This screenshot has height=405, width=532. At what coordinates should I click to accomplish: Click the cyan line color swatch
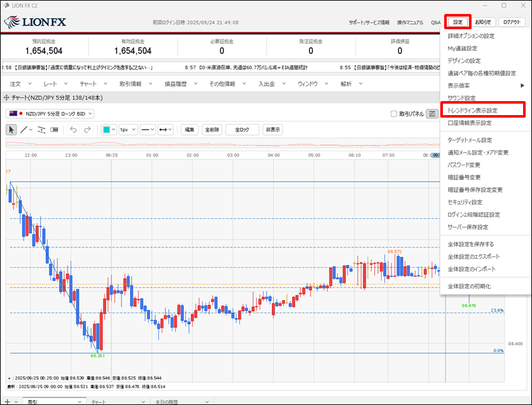click(106, 130)
